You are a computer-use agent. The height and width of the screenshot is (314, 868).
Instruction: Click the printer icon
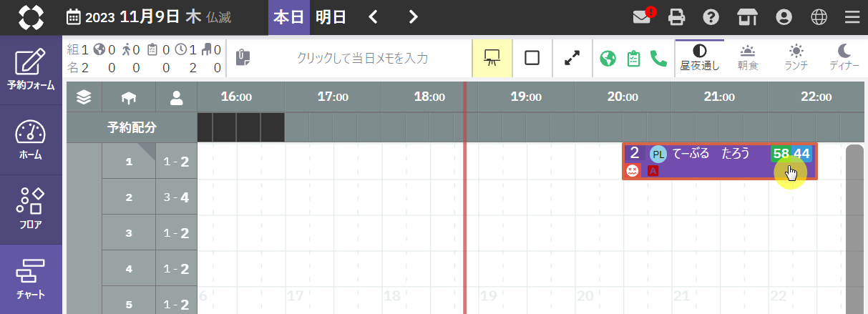tap(676, 17)
